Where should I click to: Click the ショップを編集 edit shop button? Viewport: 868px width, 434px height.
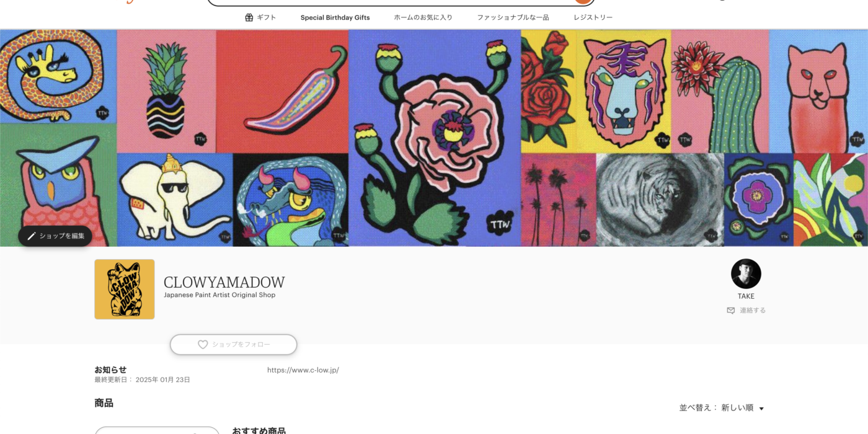[55, 236]
